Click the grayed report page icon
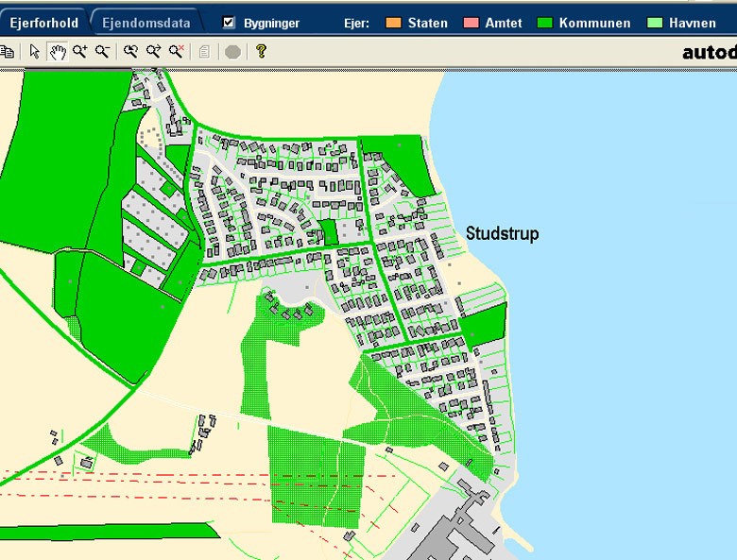This screenshot has height=560, width=737. pyautogui.click(x=204, y=52)
